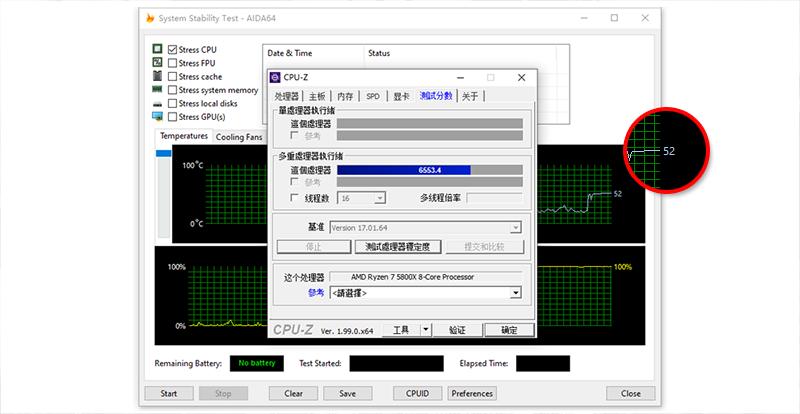Open AIDA64 Preferences
Screen dimensions: 800x414
472,394
